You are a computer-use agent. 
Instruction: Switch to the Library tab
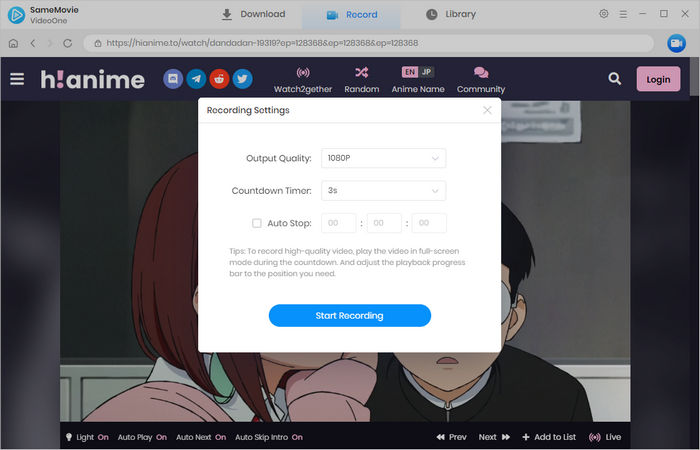(x=451, y=14)
